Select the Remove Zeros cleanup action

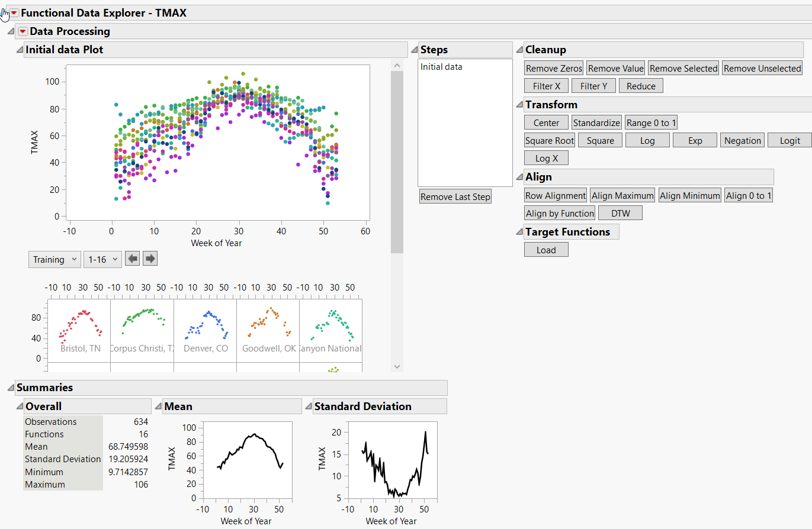click(x=553, y=67)
